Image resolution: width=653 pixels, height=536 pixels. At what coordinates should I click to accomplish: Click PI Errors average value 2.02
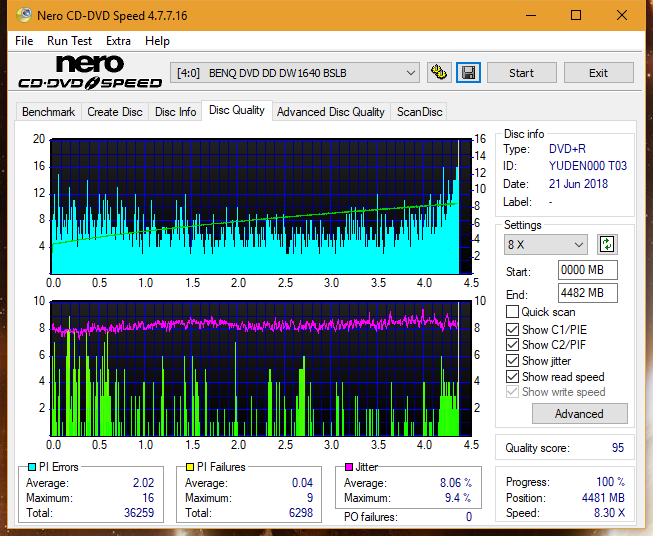[144, 483]
